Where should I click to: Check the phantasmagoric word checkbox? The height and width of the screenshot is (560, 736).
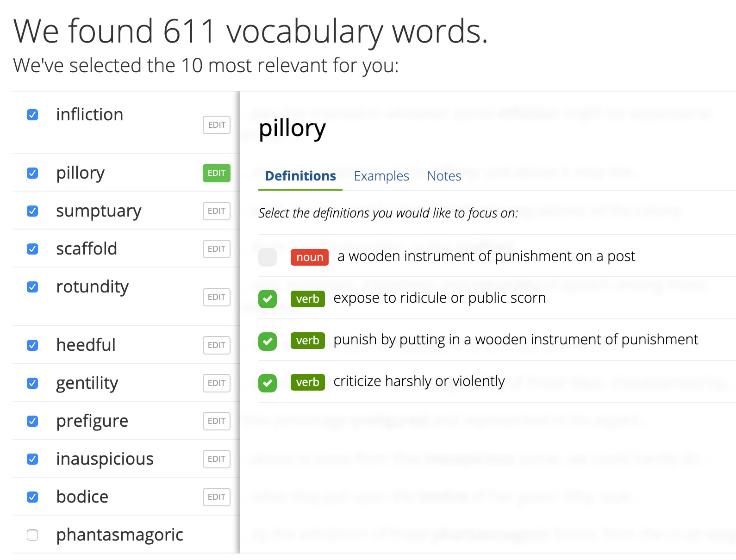(x=32, y=535)
